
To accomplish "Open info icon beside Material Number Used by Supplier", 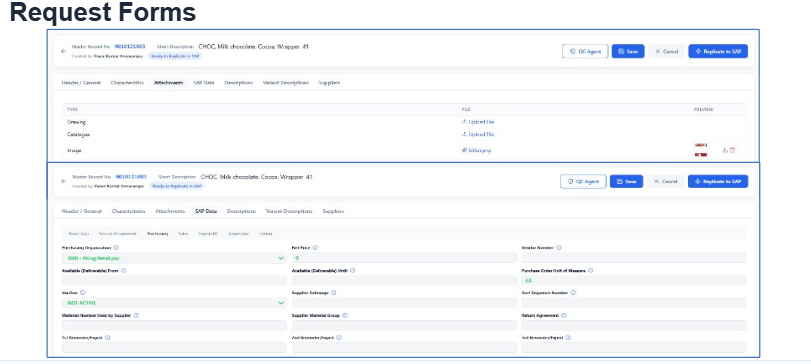I will click(136, 315).
